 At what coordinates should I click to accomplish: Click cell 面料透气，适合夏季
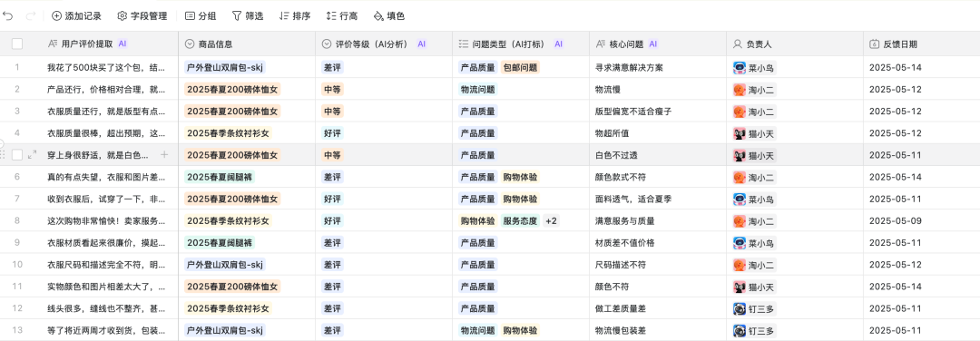[x=633, y=199]
